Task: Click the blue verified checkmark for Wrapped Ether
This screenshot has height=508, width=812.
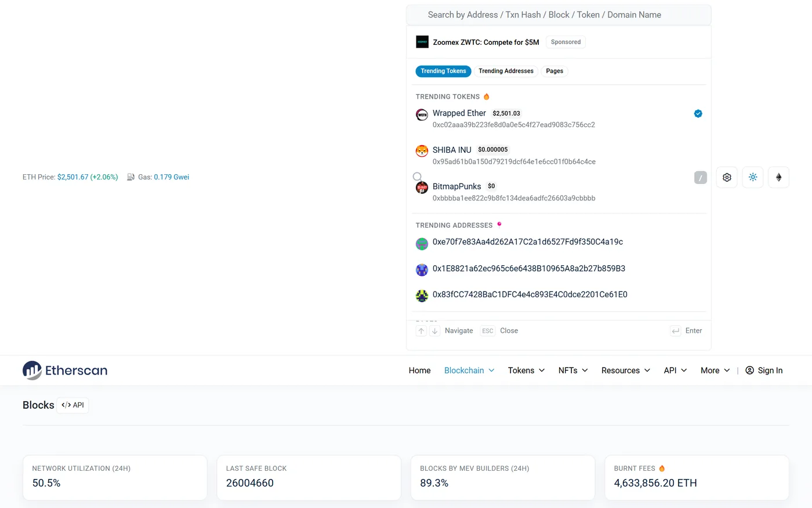Action: click(x=698, y=114)
